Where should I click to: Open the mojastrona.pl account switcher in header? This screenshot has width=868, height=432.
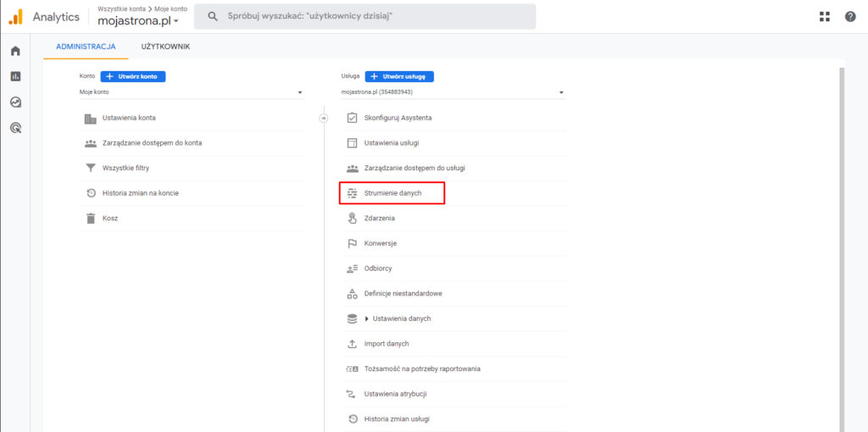[x=138, y=20]
